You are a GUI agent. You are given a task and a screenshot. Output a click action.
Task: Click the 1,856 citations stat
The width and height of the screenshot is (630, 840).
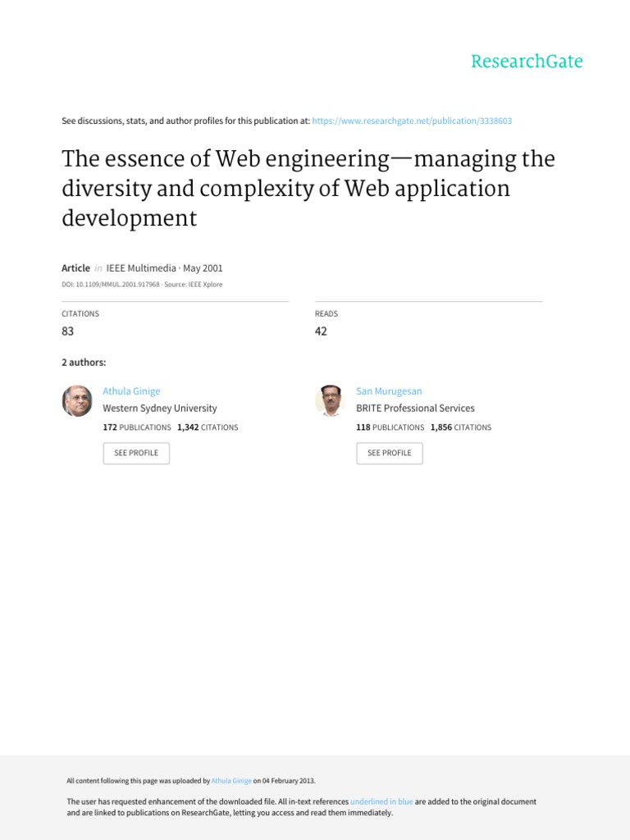461,427
